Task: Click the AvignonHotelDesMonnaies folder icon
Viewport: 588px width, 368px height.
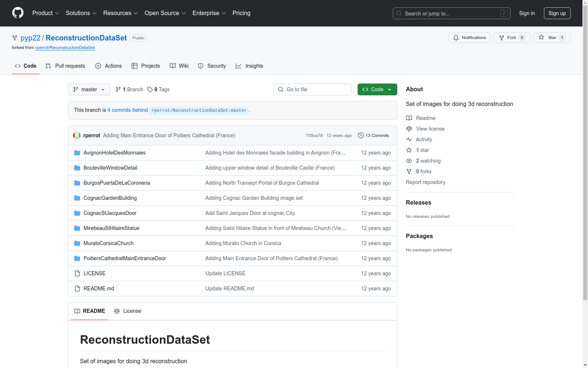Action: tap(77, 153)
